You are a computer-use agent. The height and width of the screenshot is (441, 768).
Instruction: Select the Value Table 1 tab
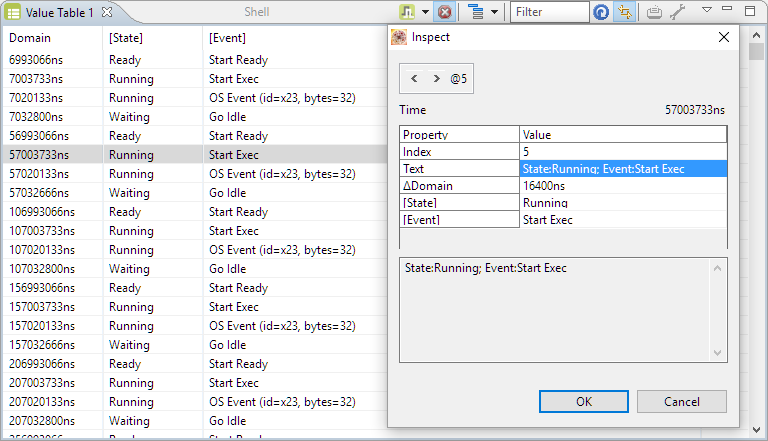[58, 12]
